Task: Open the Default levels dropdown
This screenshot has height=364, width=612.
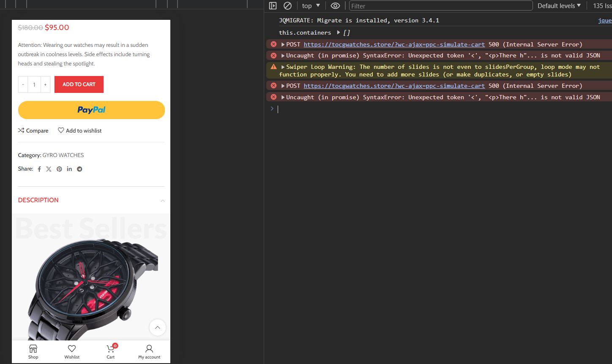Action: tap(559, 6)
